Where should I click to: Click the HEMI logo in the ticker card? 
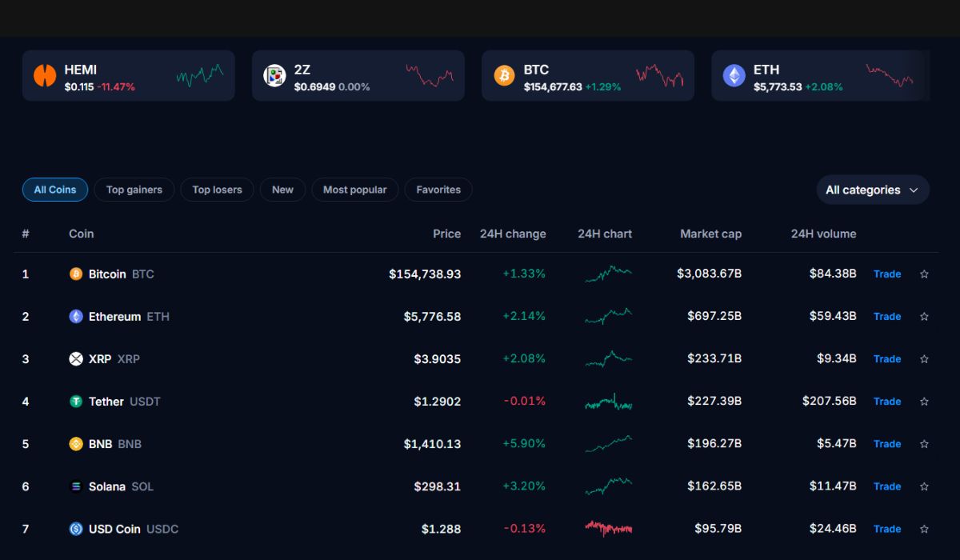44,76
